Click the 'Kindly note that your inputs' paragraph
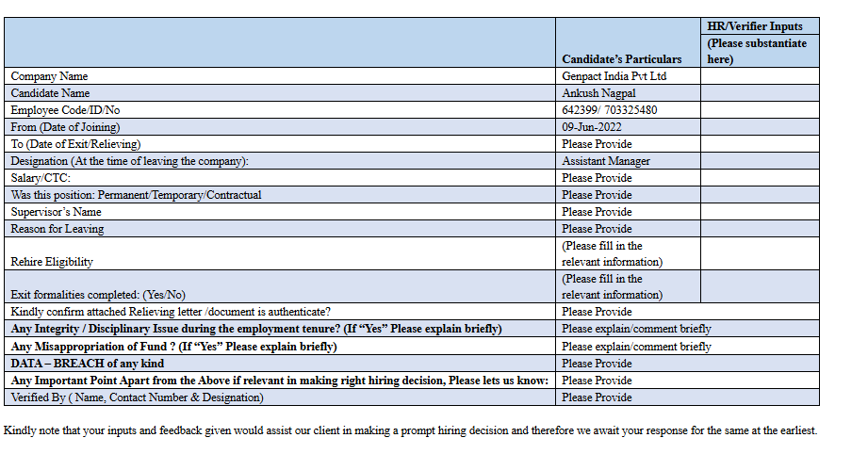The height and width of the screenshot is (454, 868). tap(411, 431)
